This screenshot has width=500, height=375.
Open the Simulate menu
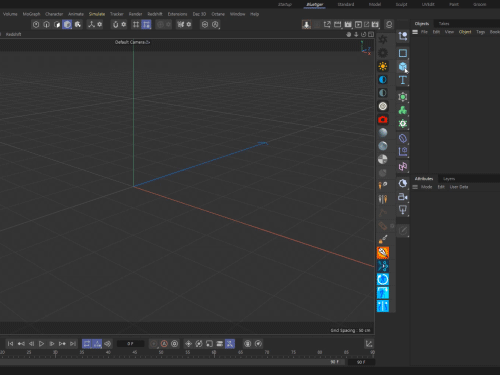(97, 14)
